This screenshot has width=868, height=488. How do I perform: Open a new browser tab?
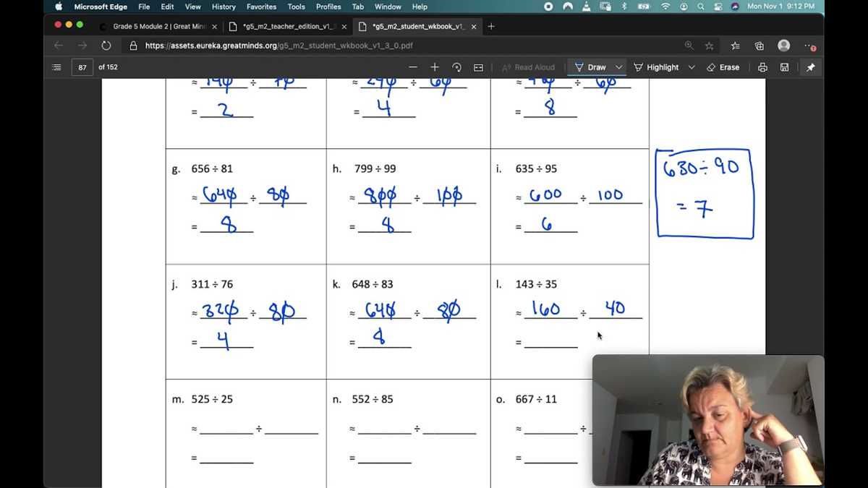click(x=491, y=27)
